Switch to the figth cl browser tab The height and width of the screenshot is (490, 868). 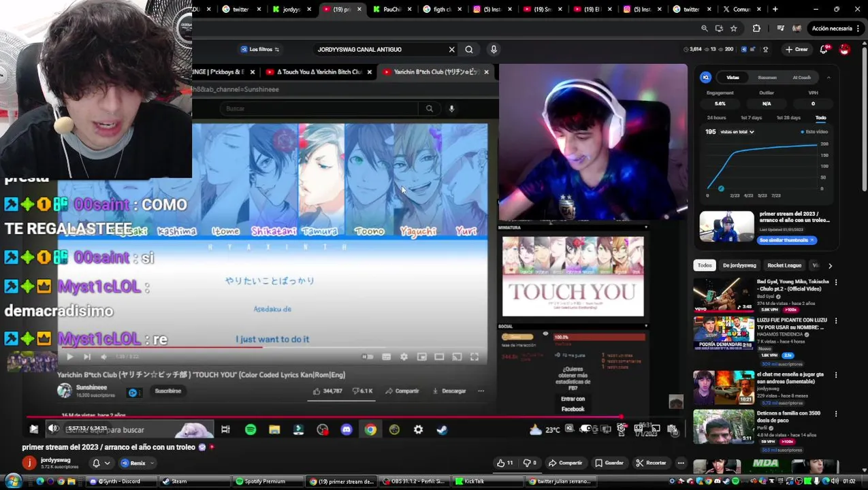443,9
